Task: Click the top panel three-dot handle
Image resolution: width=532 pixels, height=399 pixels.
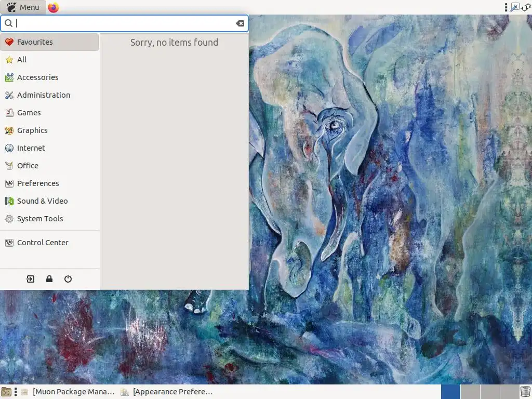Action: click(x=506, y=7)
